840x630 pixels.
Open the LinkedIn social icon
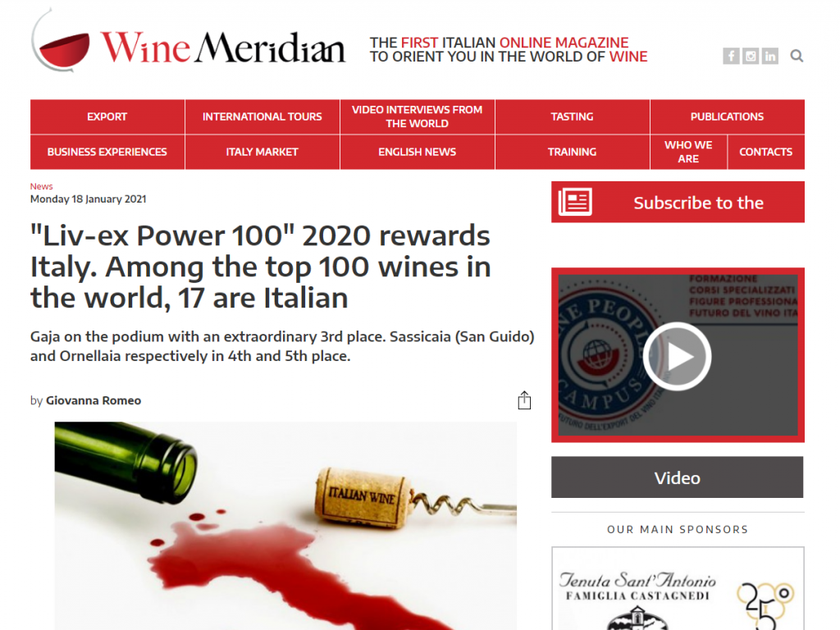[769, 56]
